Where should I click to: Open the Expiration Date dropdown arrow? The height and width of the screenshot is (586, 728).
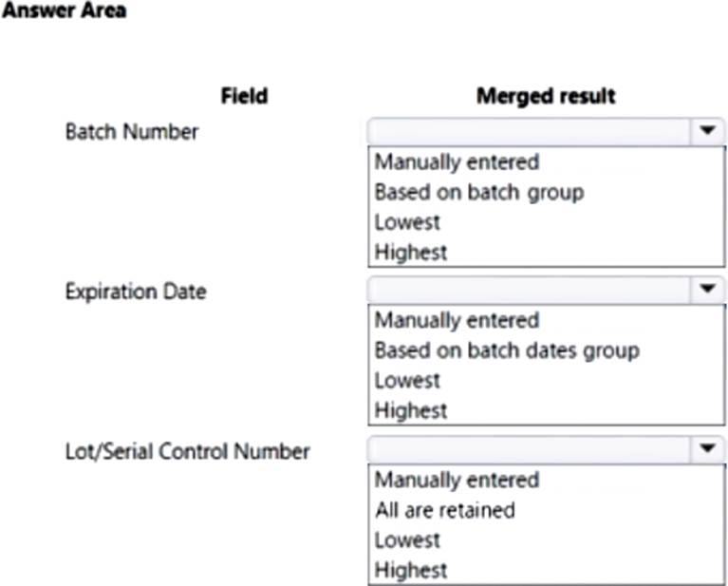pos(706,290)
